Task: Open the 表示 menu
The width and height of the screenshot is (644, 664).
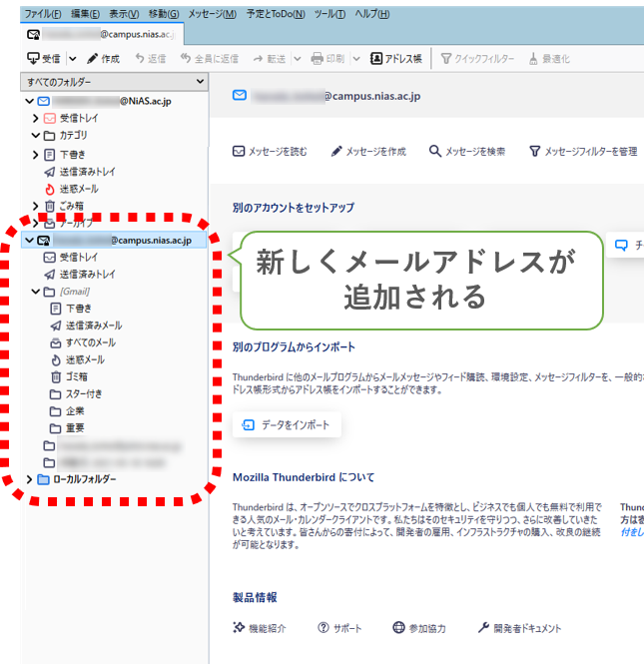Action: [124, 14]
